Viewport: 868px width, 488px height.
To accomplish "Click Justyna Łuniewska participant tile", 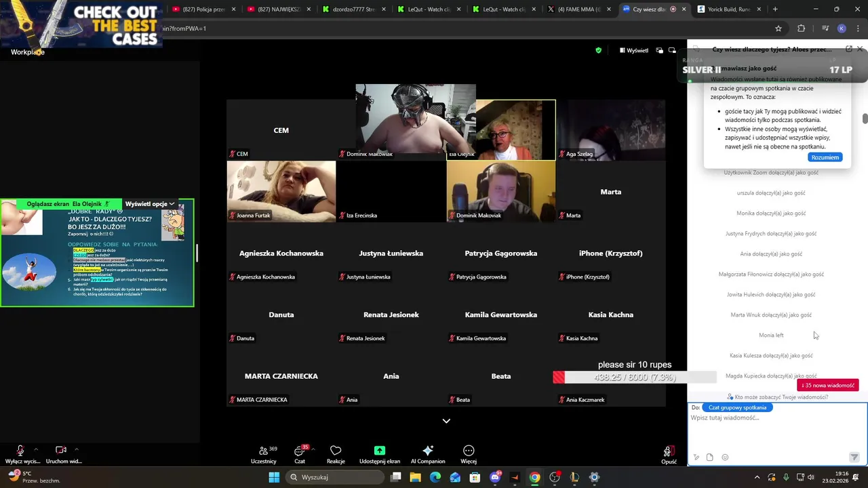I will [391, 253].
